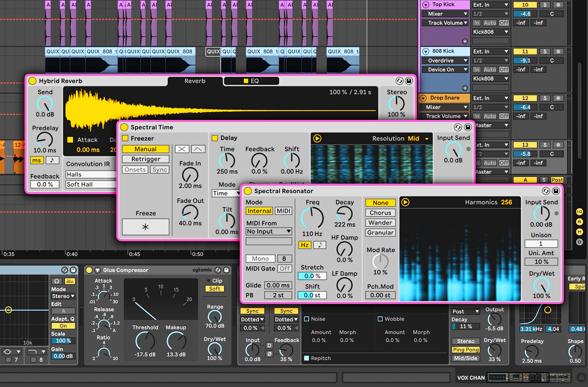Viewport: 588px width, 387px height.
Task: Save Spectral Resonator preset via disk icon
Action: coord(556,191)
